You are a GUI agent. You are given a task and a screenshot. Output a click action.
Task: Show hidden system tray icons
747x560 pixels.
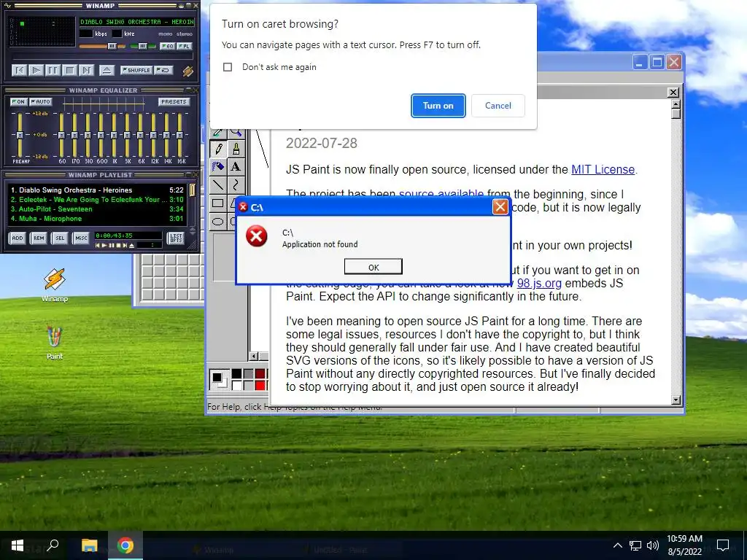(x=617, y=545)
